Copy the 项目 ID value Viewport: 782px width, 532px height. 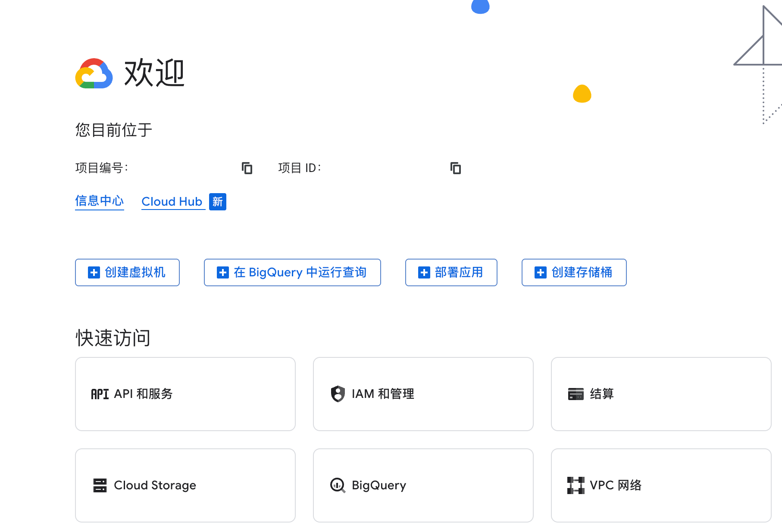pos(456,168)
